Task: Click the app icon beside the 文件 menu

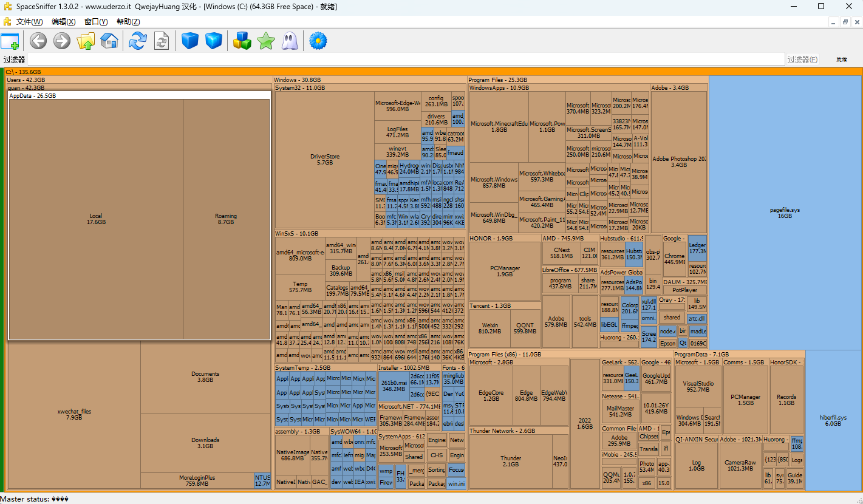Action: point(7,22)
